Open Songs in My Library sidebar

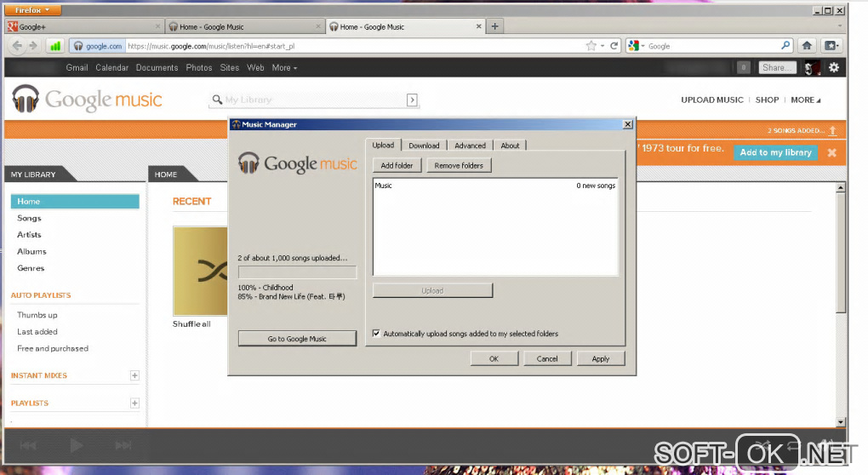[29, 218]
